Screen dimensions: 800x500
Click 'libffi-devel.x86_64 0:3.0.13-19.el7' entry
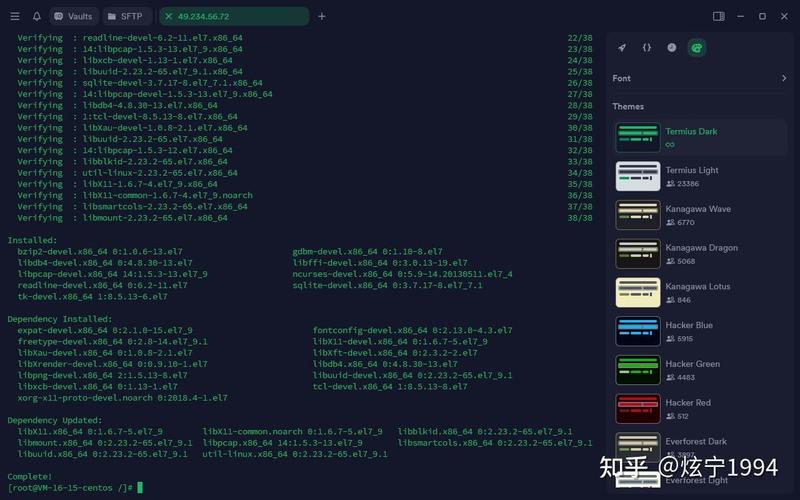380,263
